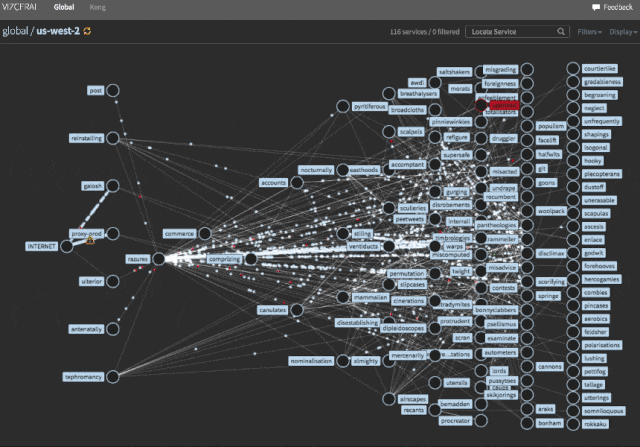Click the global breadcrumb link
This screenshot has height=447, width=640.
click(x=17, y=32)
